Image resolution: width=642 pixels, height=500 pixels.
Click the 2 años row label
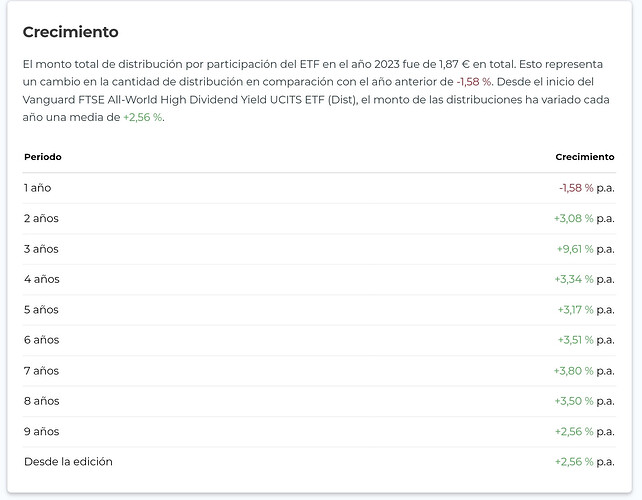point(41,218)
